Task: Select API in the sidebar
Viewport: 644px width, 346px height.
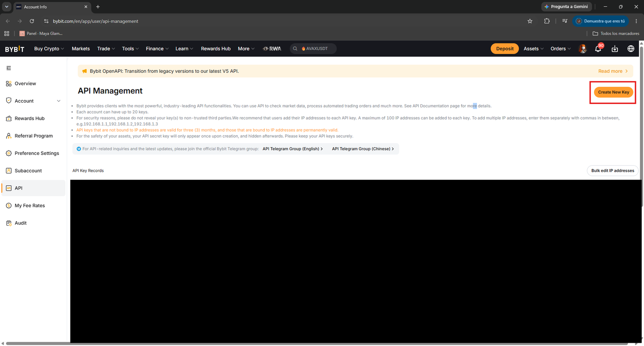Action: coord(33,188)
